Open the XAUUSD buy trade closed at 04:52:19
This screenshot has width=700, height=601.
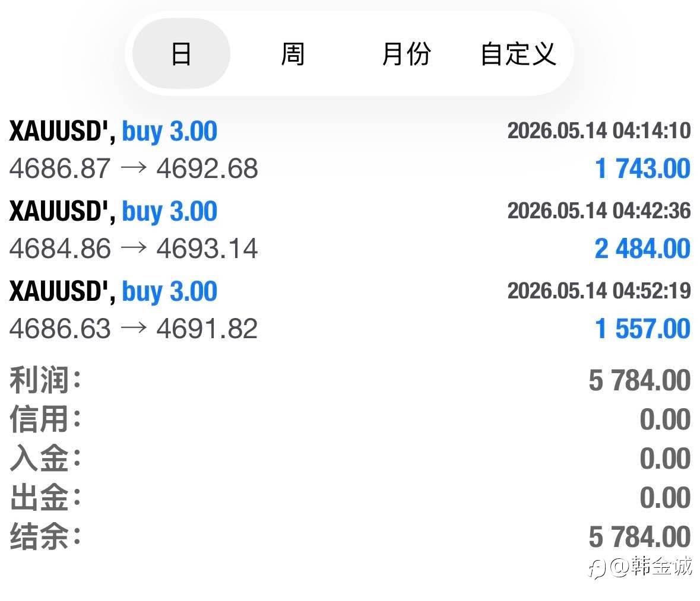point(350,310)
